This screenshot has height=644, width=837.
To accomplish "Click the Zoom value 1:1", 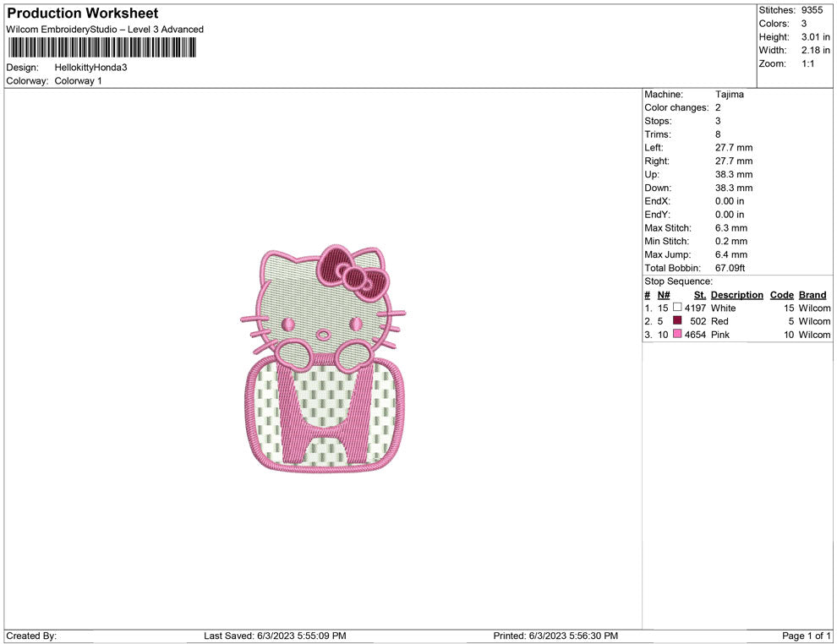I will [808, 63].
